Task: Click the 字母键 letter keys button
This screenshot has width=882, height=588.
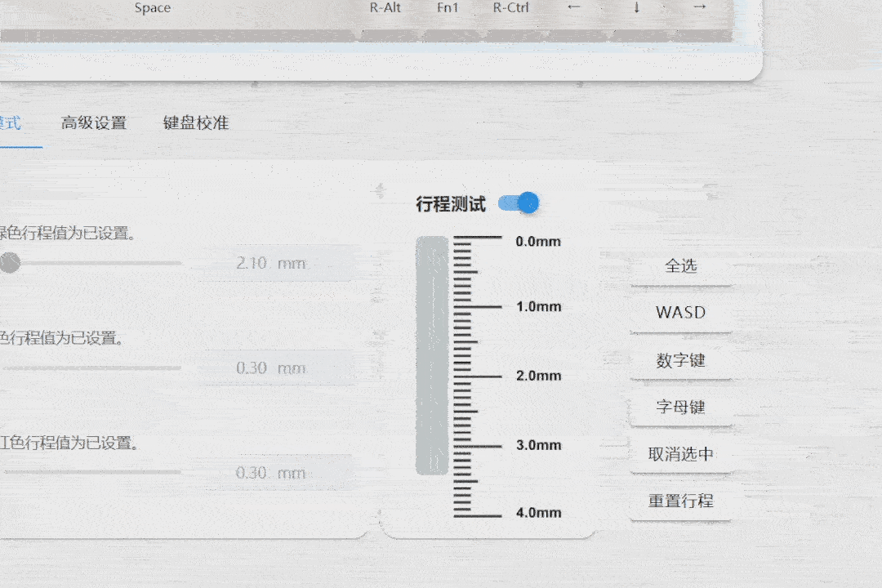Action: [682, 408]
